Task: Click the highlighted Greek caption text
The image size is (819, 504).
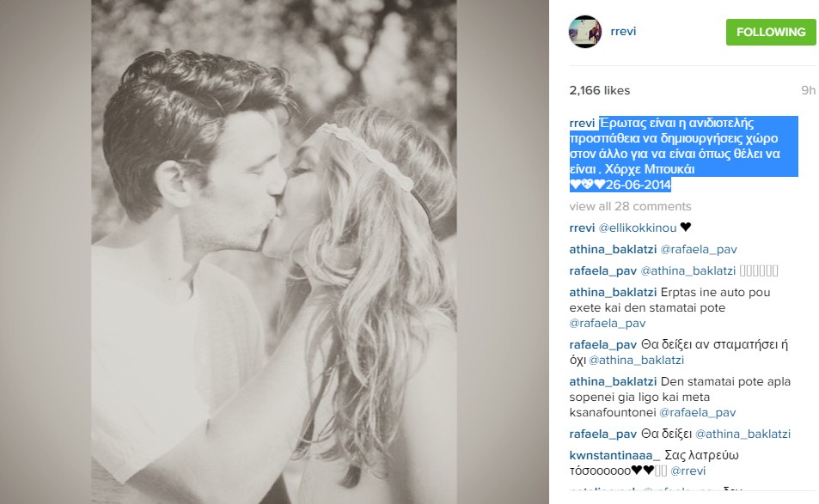Action: 684,154
